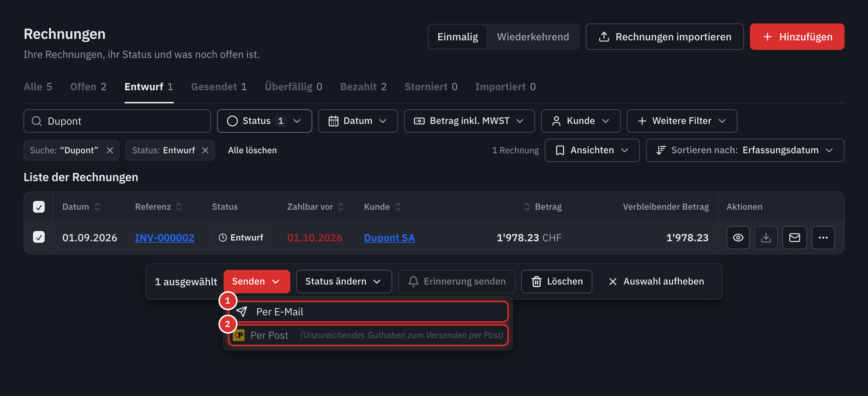Screen dimensions: 868x396
Task: Uncheck the INV-000002 row checkbox
Action: point(39,237)
